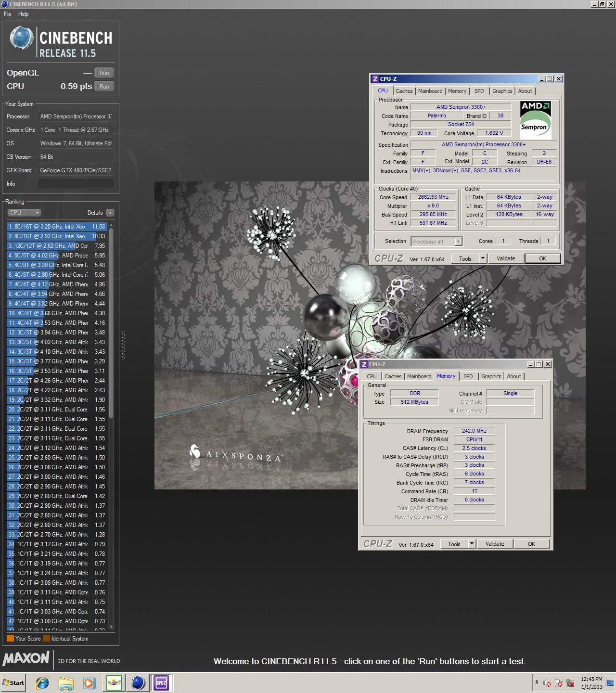Open the Start menu

(13, 682)
